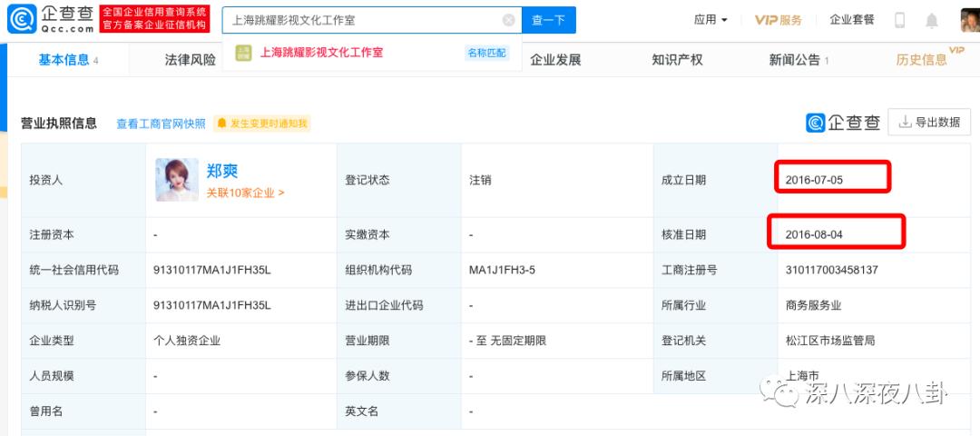Click the 查一下 search button
The width and height of the screenshot is (980, 436).
tap(549, 20)
